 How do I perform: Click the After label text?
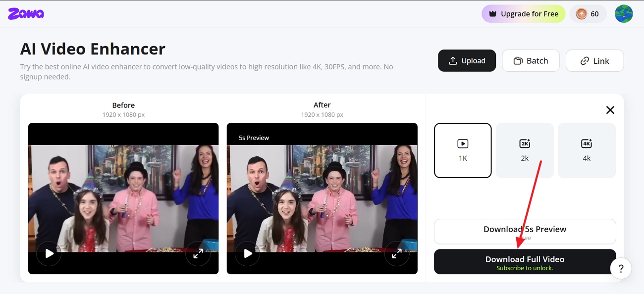click(322, 105)
